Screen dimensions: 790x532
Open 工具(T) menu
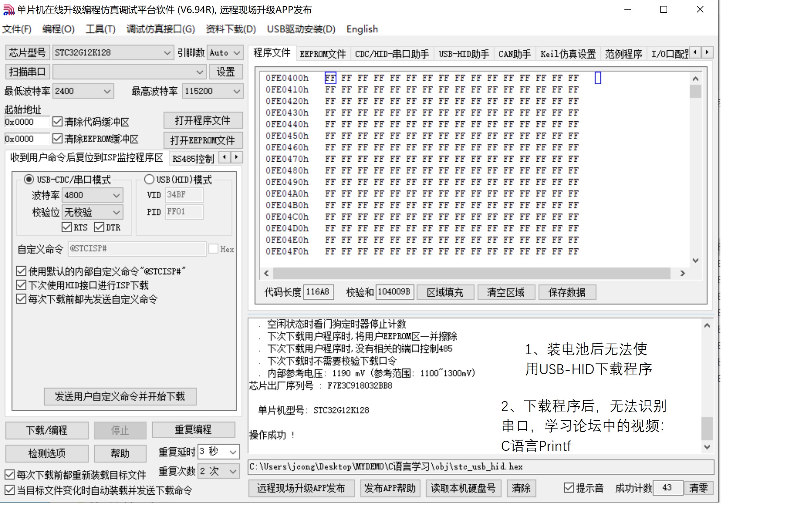[100, 29]
